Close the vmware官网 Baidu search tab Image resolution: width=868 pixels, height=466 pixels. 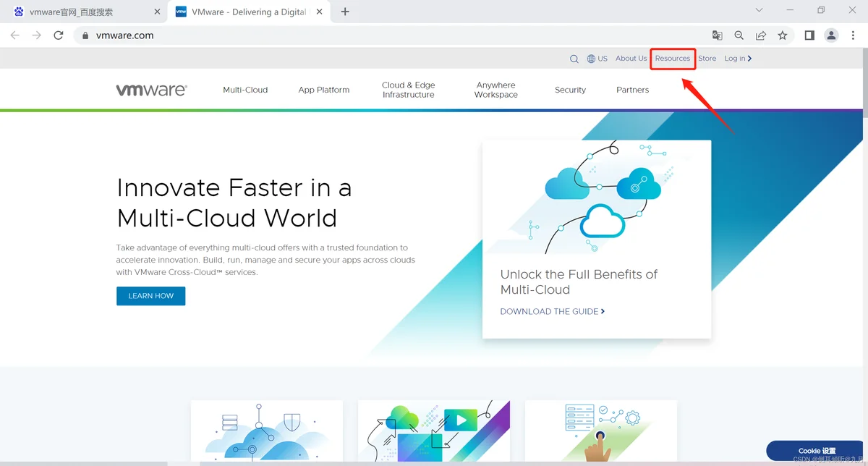[157, 12]
